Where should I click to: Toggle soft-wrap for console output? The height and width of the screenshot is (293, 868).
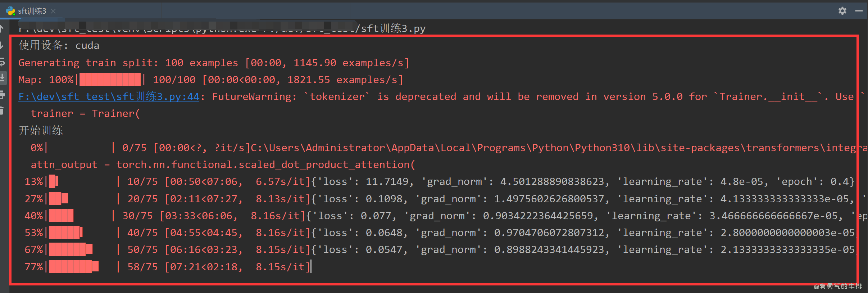pyautogui.click(x=2, y=62)
